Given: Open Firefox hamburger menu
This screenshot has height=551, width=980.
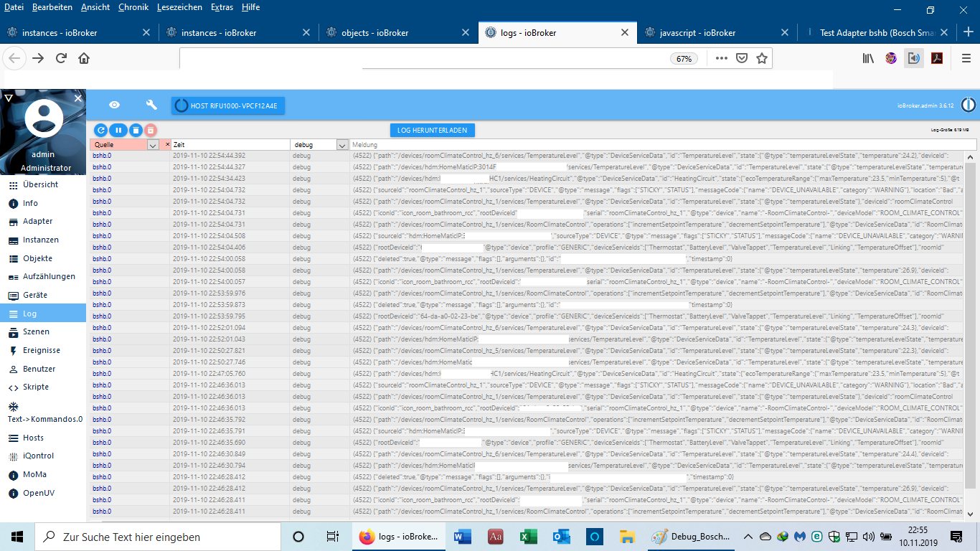Looking at the screenshot, I should click(x=966, y=58).
